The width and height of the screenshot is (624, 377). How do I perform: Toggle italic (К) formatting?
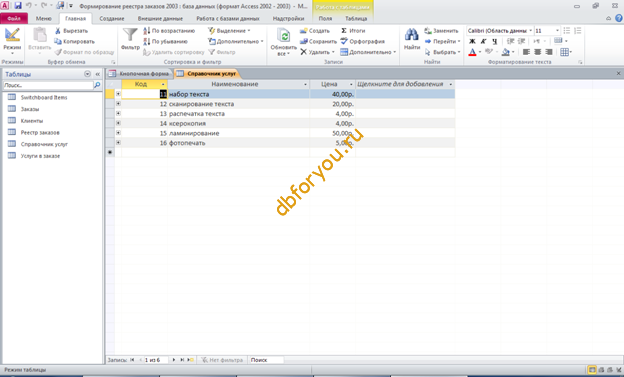(x=483, y=41)
